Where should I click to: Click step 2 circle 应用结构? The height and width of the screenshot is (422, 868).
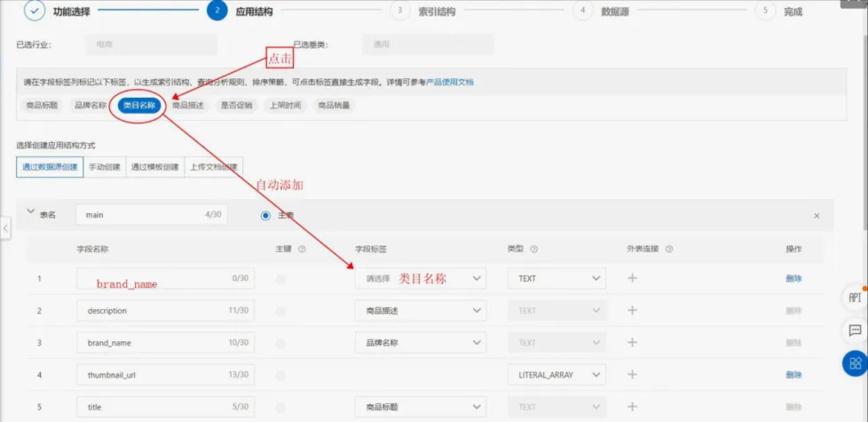(217, 11)
